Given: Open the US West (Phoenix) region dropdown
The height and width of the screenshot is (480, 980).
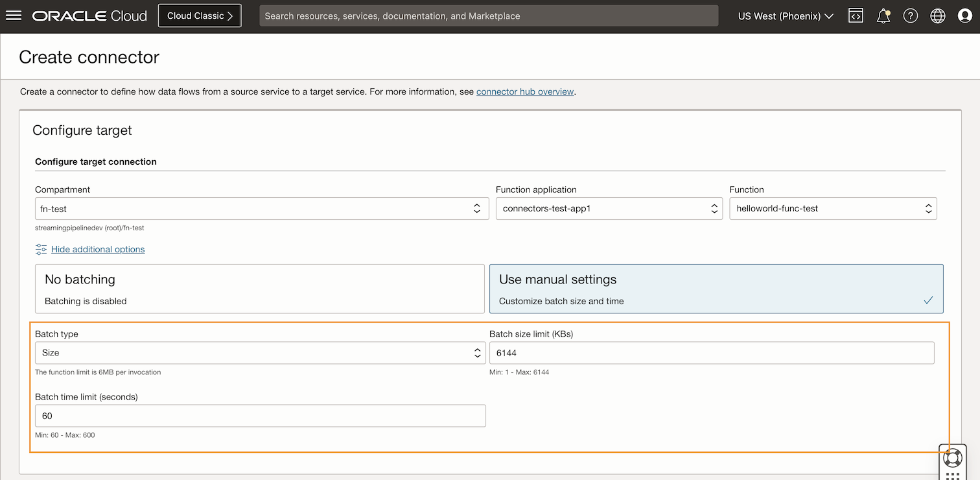Looking at the screenshot, I should (x=785, y=16).
